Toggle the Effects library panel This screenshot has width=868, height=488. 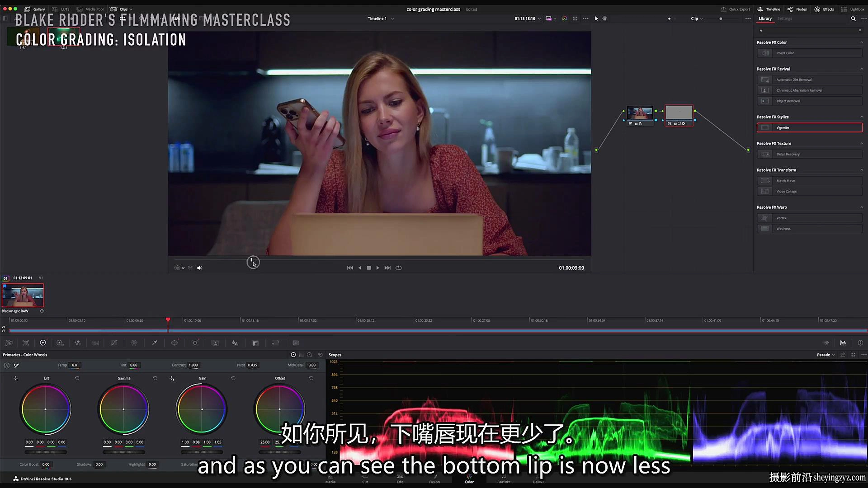(824, 9)
